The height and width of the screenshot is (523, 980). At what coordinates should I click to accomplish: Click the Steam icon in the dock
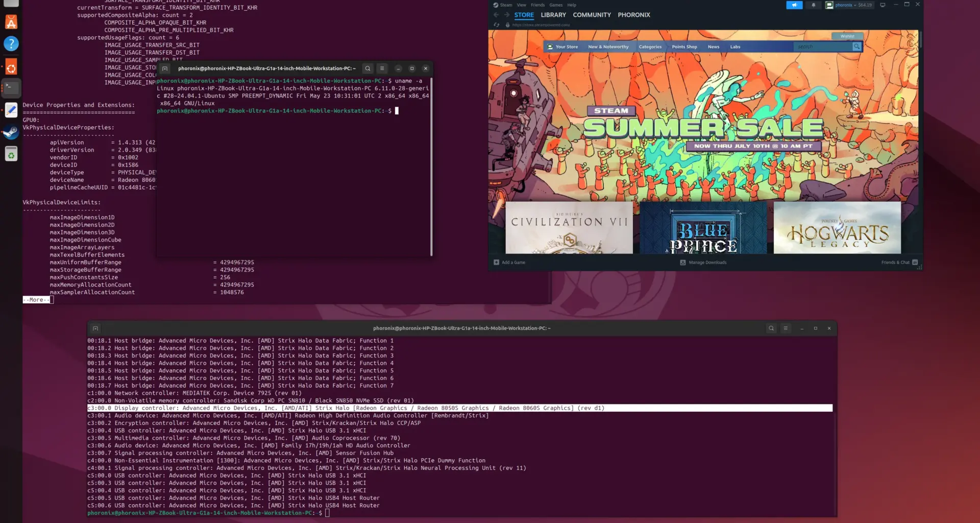click(11, 132)
